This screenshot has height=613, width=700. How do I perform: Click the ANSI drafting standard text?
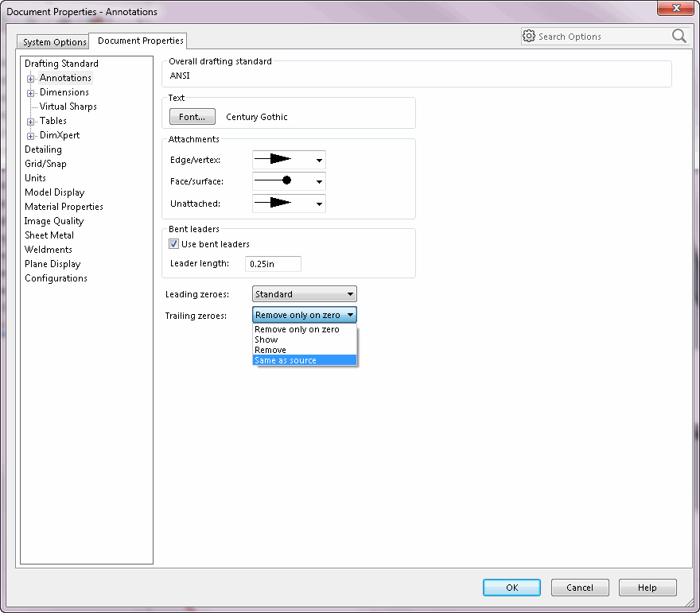pos(180,76)
